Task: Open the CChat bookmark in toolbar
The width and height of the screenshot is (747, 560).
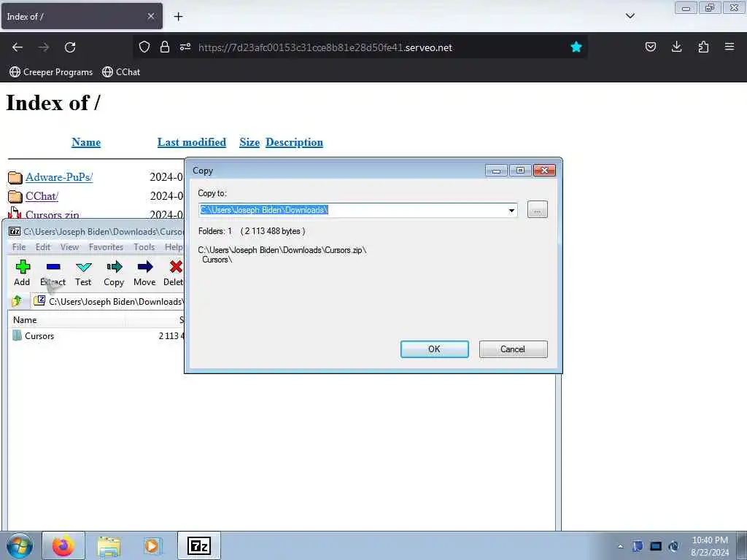Action: (121, 72)
